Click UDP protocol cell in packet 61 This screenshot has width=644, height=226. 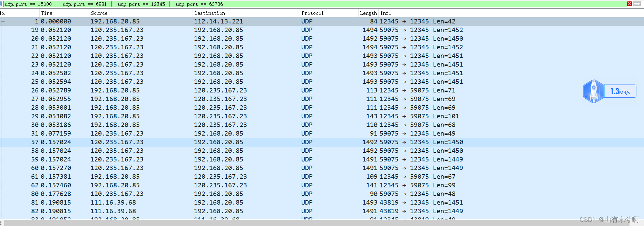(307, 177)
